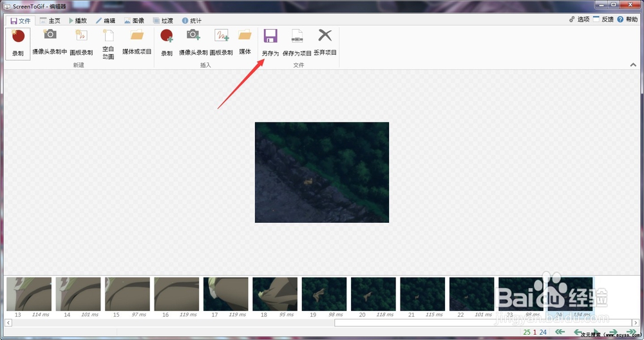Select frame 19 thumbnail
Screen dimensions: 644x340
pyautogui.click(x=324, y=294)
